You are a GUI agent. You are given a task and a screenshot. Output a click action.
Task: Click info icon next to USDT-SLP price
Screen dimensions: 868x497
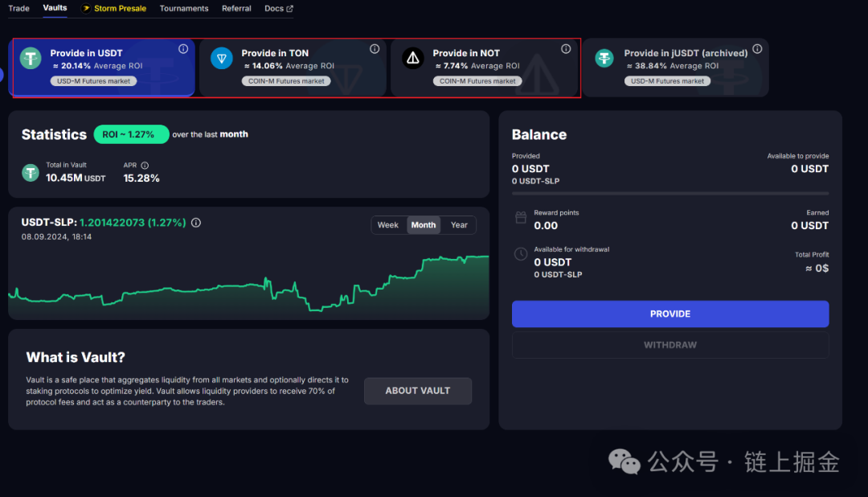(196, 223)
